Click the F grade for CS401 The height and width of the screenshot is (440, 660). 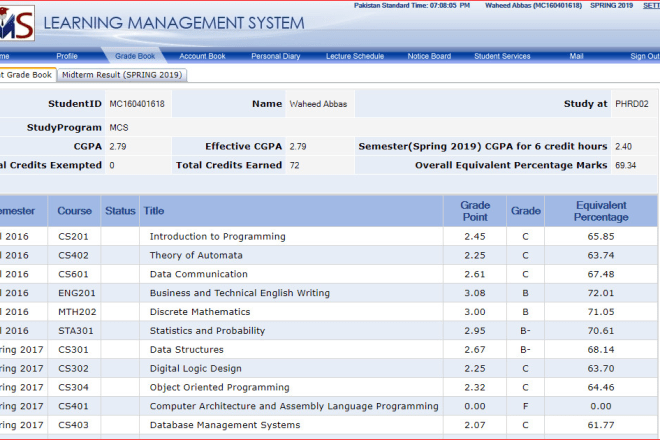(525, 407)
